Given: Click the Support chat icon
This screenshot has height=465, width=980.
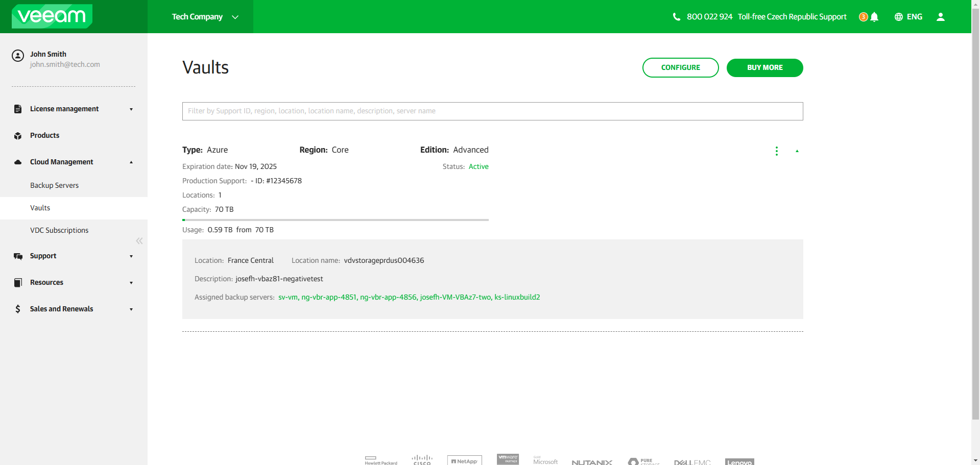Looking at the screenshot, I should 18,256.
